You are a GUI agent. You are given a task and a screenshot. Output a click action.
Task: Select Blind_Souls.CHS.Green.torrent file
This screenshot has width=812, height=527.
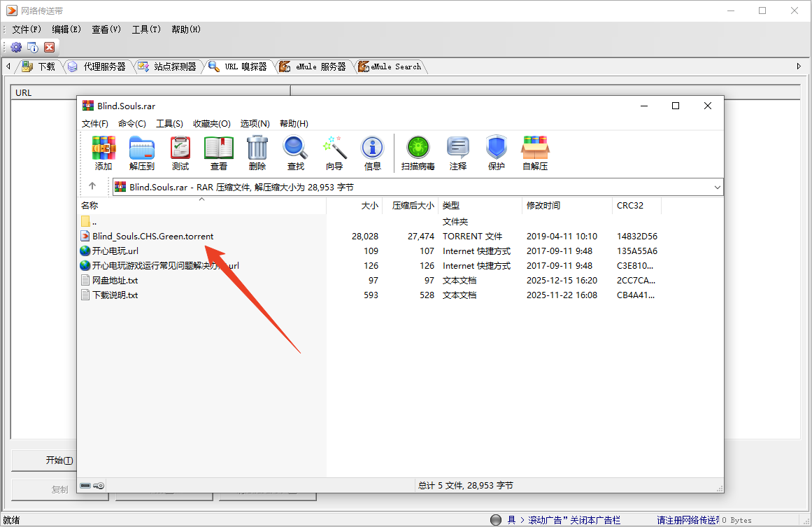point(152,237)
